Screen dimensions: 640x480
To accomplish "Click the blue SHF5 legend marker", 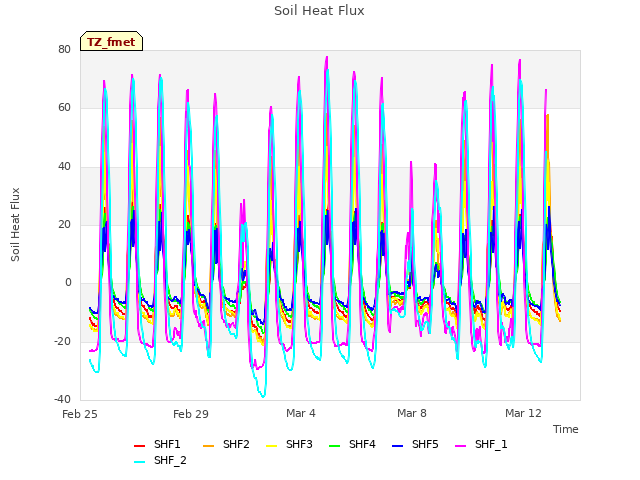I will (398, 446).
